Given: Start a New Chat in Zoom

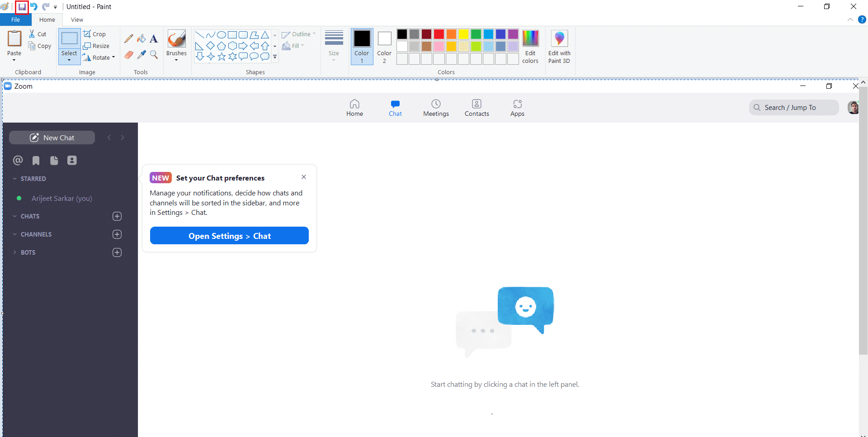Looking at the screenshot, I should 52,138.
